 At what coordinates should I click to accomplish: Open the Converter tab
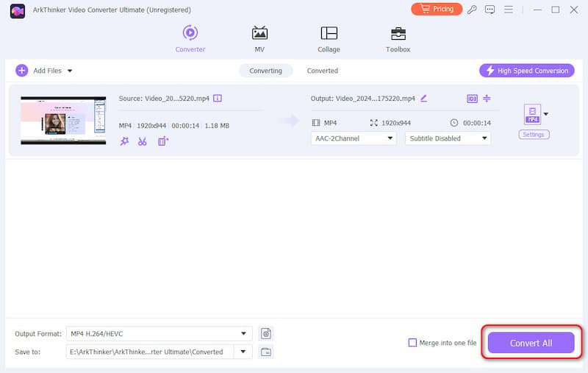tap(190, 39)
